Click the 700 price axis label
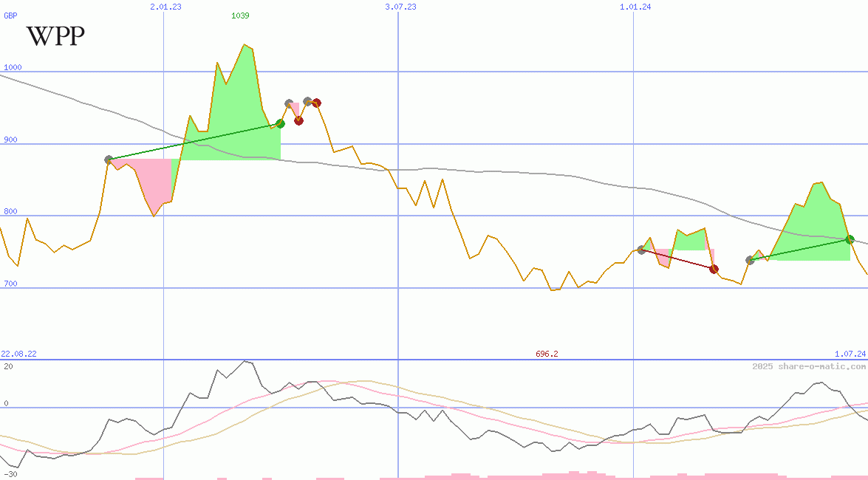The width and height of the screenshot is (868, 480). [10, 284]
